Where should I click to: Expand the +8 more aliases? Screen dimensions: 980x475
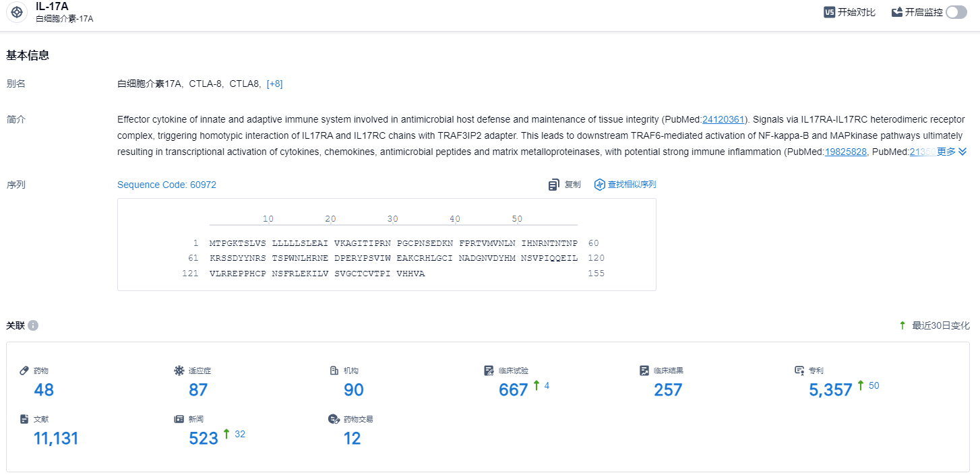pos(274,84)
